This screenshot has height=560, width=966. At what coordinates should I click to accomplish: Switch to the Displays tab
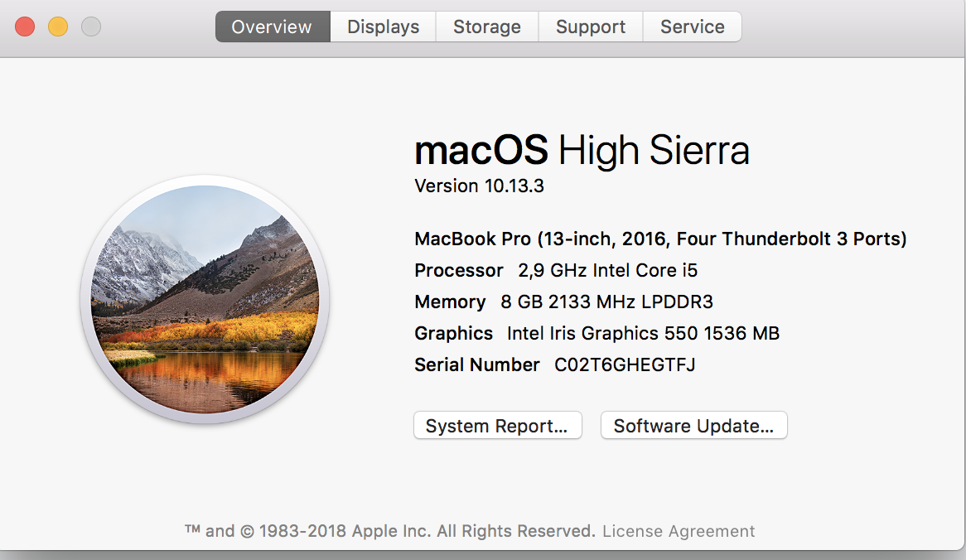[x=384, y=27]
